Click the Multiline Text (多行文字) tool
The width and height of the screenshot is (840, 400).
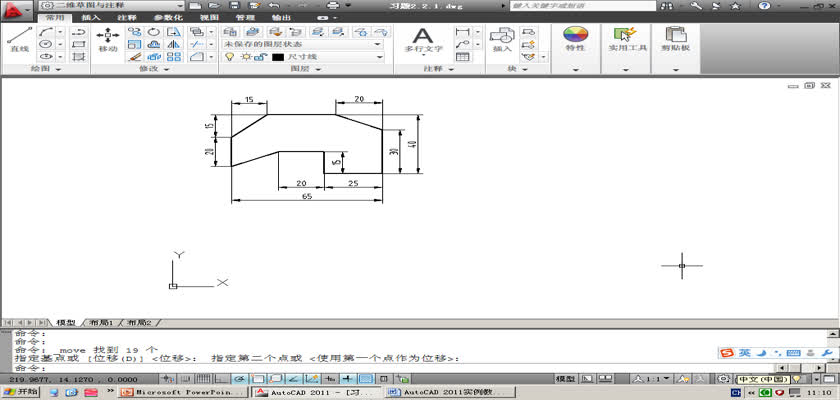(423, 40)
